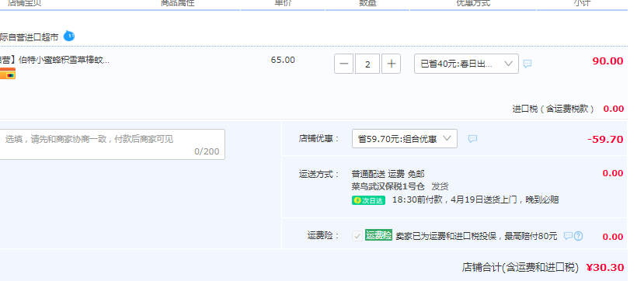This screenshot has height=281, width=644.
Task: Click the green 运费险 badge
Action: [378, 235]
